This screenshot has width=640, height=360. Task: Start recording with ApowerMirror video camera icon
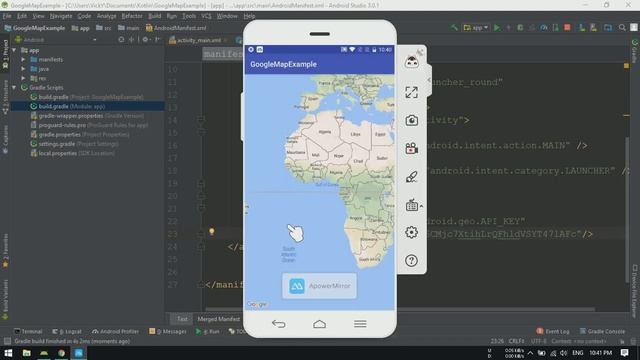[411, 149]
